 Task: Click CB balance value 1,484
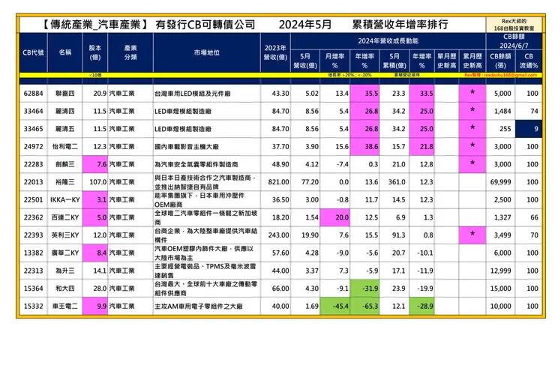[x=502, y=111]
